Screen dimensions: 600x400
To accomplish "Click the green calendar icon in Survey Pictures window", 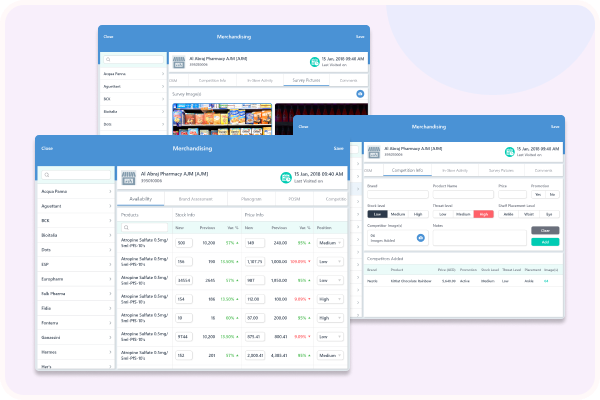I will pos(315,61).
